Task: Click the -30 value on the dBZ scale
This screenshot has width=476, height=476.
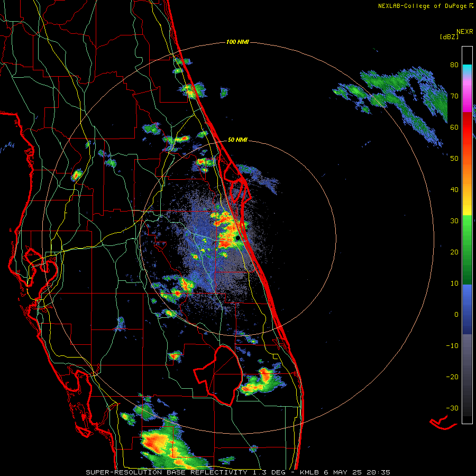Action: (452, 408)
